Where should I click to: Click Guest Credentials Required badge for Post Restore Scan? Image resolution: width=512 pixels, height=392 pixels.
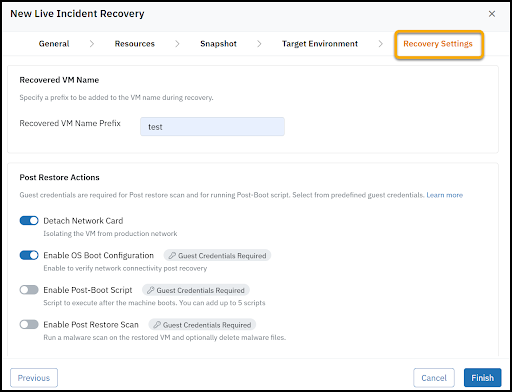[202, 325]
